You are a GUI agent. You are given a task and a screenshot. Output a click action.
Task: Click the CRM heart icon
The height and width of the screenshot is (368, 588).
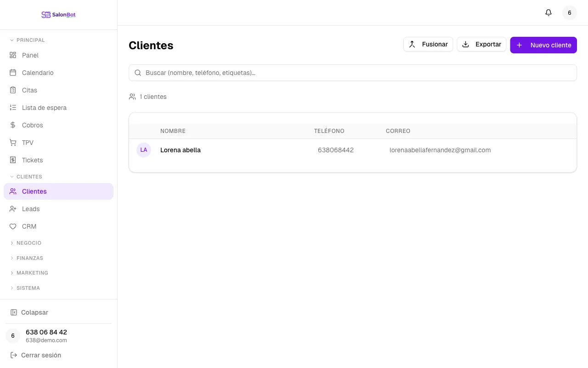pyautogui.click(x=13, y=226)
